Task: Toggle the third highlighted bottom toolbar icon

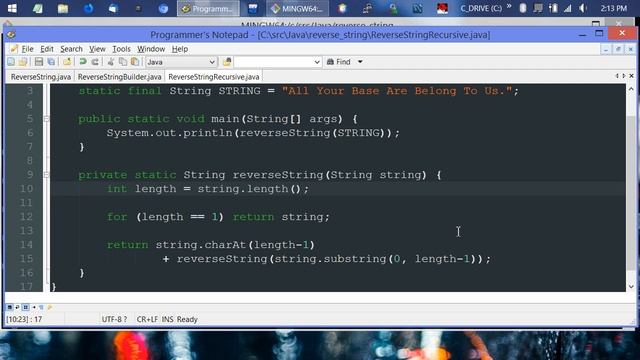Action: pyautogui.click(x=25, y=307)
